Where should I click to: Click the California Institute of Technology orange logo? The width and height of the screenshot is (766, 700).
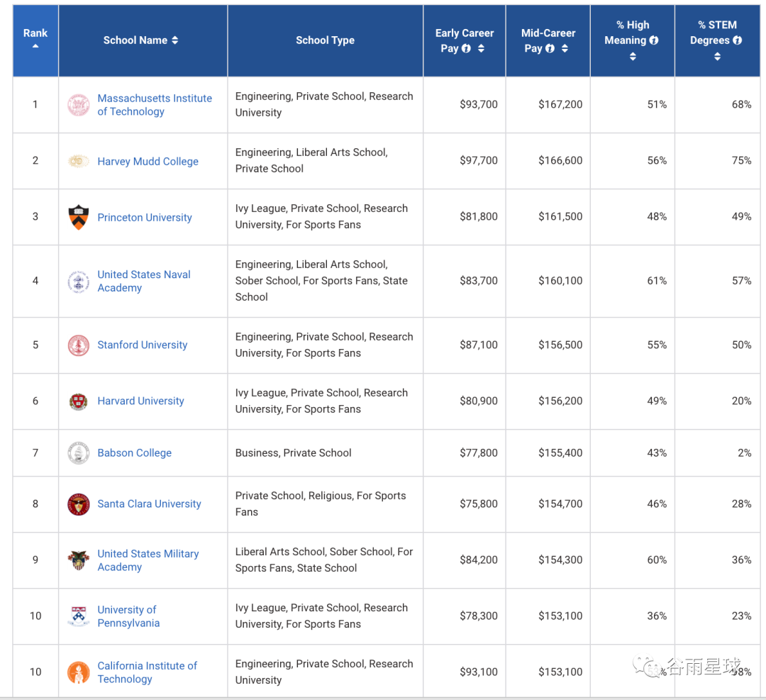[x=78, y=672]
